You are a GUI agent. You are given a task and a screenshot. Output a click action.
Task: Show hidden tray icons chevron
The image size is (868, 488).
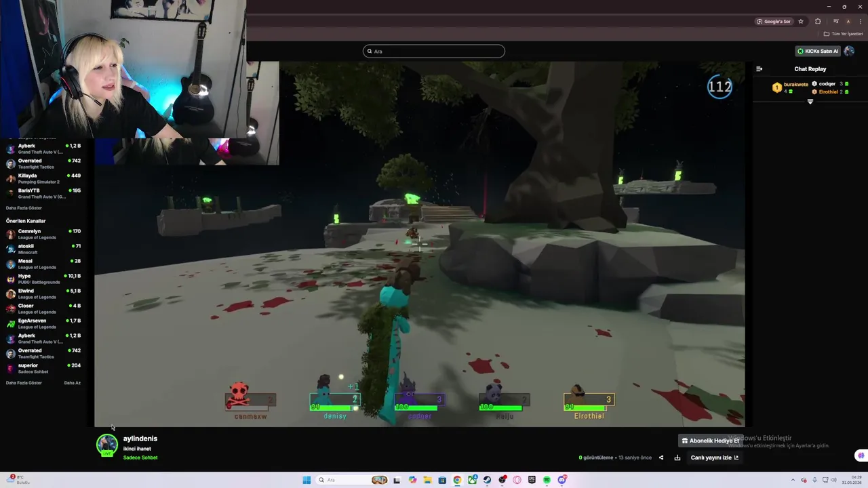click(793, 480)
